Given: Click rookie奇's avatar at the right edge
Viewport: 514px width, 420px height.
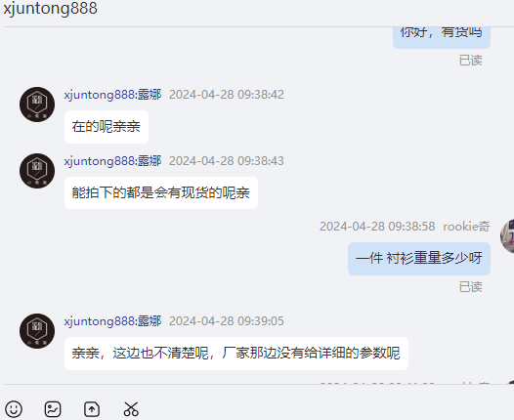Looking at the screenshot, I should [x=507, y=235].
